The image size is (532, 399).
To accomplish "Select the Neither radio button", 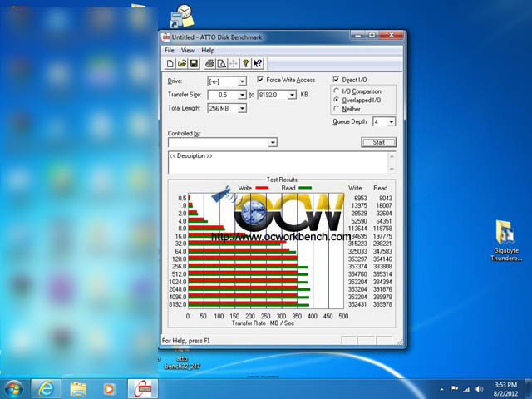I will click(x=336, y=109).
